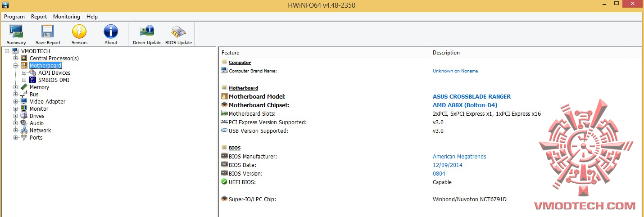Click BIOS date 12/09/2014
The image size is (644, 217).
[x=448, y=165]
